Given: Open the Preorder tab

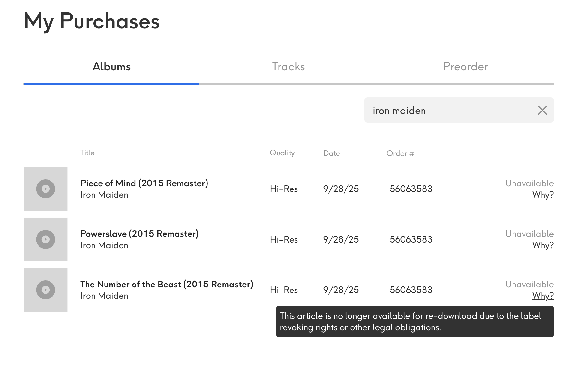Looking at the screenshot, I should point(465,67).
